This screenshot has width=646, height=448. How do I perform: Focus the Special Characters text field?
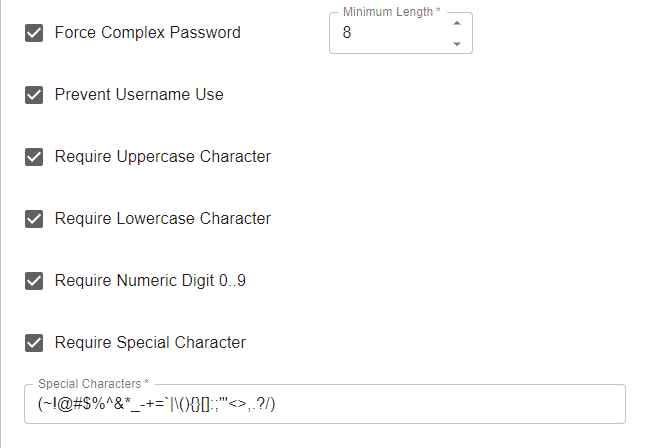click(x=450, y=404)
